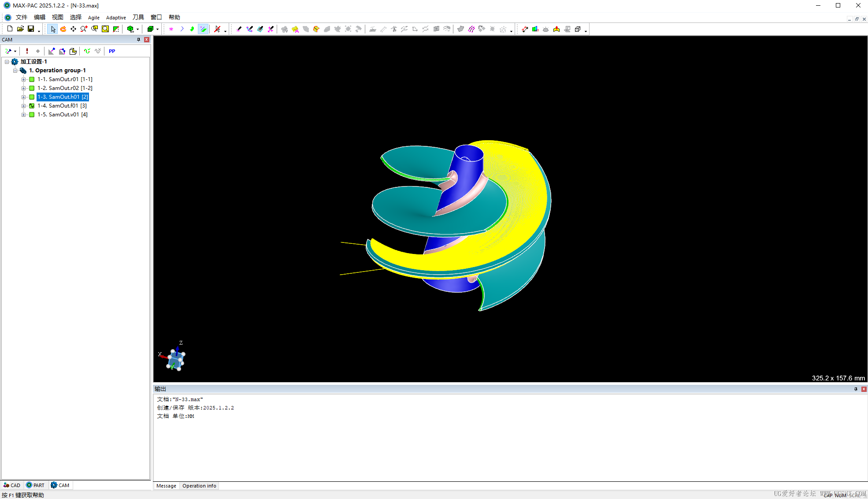
Task: Expand 1-2. SamOut.r02 operation
Action: [x=23, y=88]
